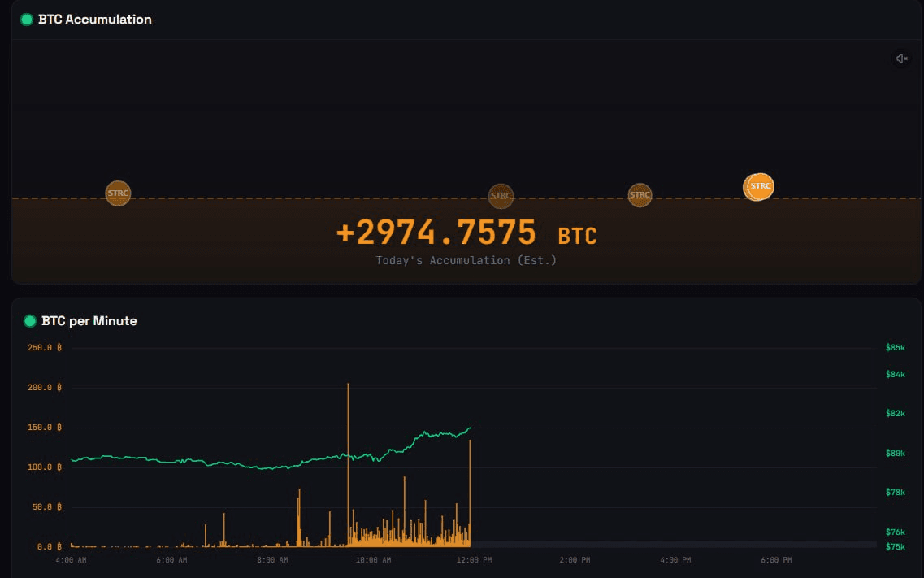Click the $78k price axis label

click(x=895, y=493)
